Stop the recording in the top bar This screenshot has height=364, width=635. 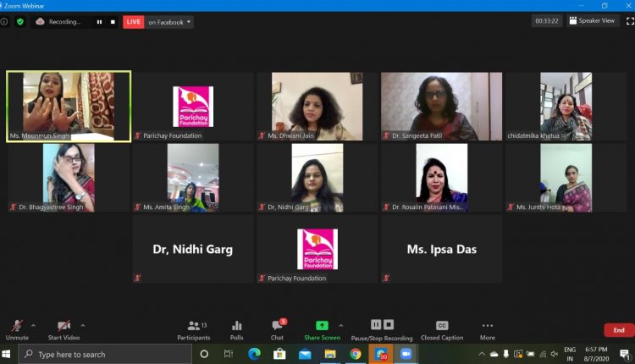click(x=113, y=22)
